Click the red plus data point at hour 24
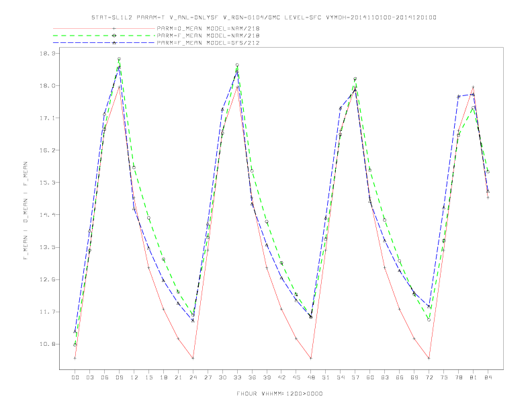Image resolution: width=532 pixels, height=411 pixels. [x=193, y=358]
